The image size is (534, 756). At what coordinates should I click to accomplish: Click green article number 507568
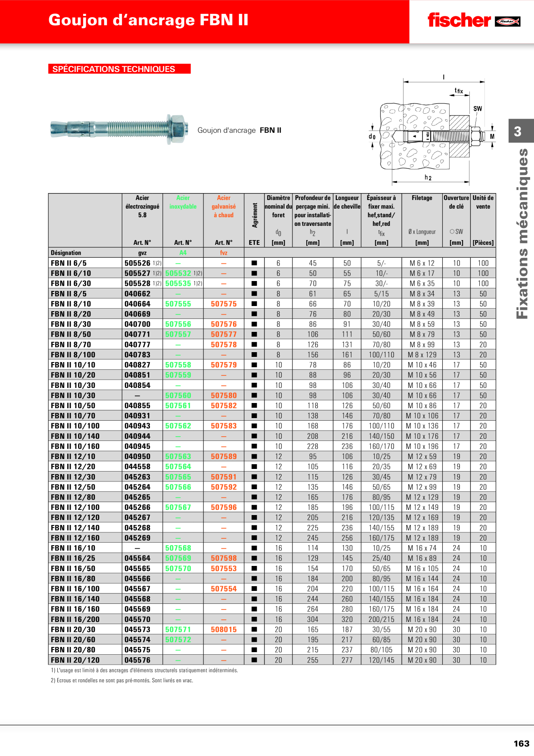click(178, 548)
